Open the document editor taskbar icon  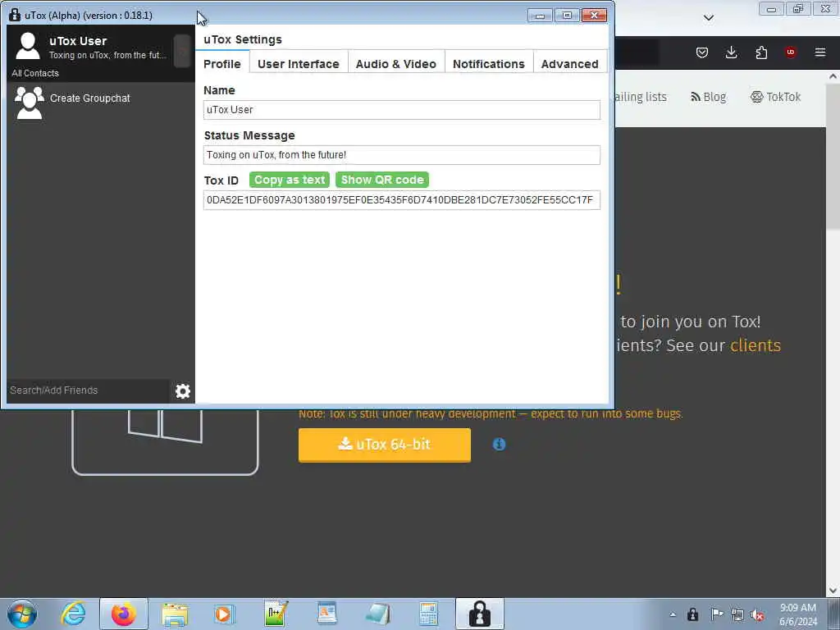tap(326, 614)
